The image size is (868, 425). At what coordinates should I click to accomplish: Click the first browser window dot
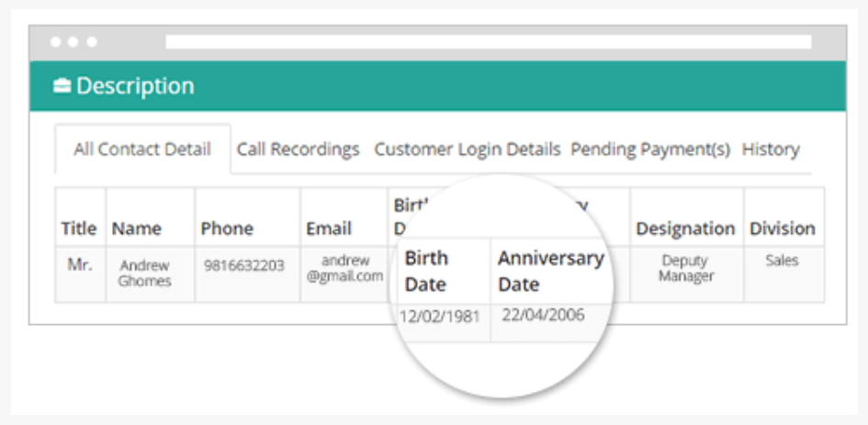55,42
